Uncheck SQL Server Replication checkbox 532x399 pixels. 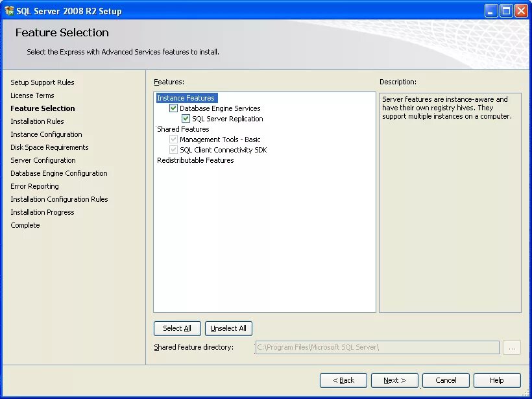(x=186, y=119)
